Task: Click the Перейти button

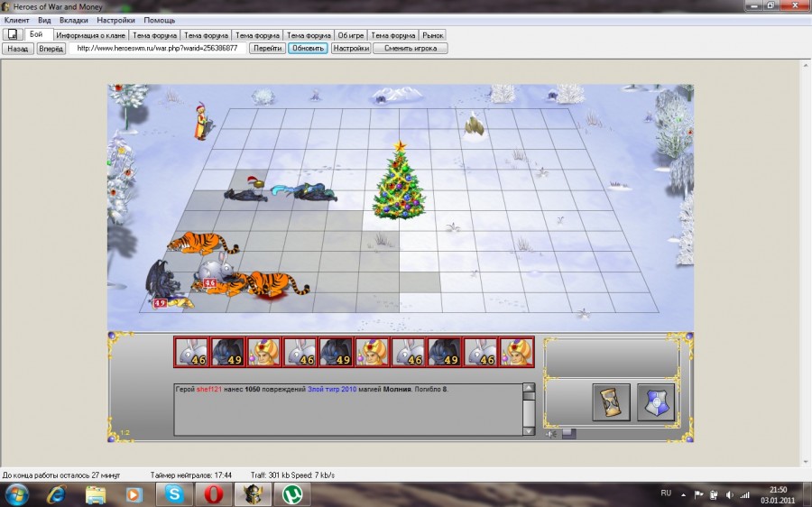Action: tap(267, 48)
